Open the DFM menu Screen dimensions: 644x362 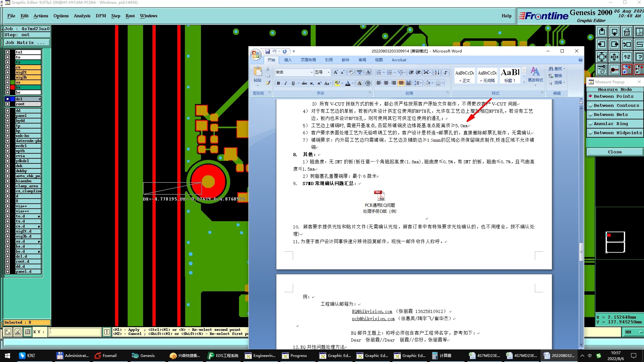click(x=101, y=16)
